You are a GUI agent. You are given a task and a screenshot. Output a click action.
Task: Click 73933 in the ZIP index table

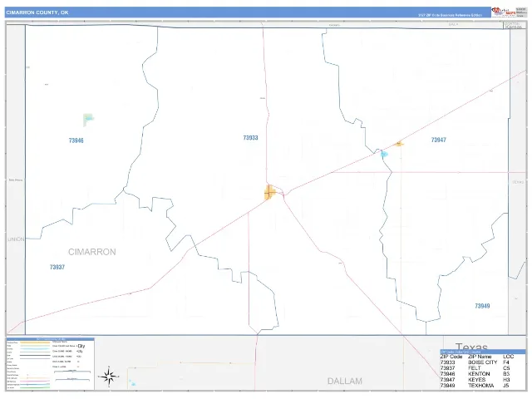pyautogui.click(x=447, y=362)
